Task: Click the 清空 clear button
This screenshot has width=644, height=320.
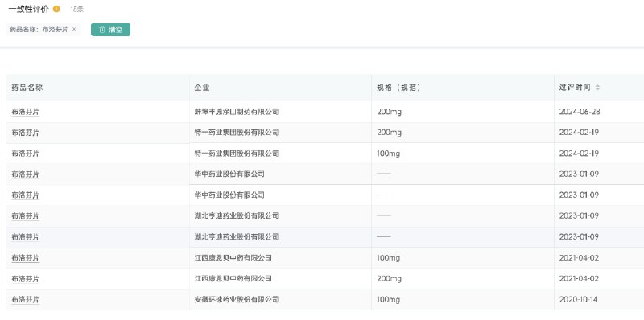Action: 110,30
